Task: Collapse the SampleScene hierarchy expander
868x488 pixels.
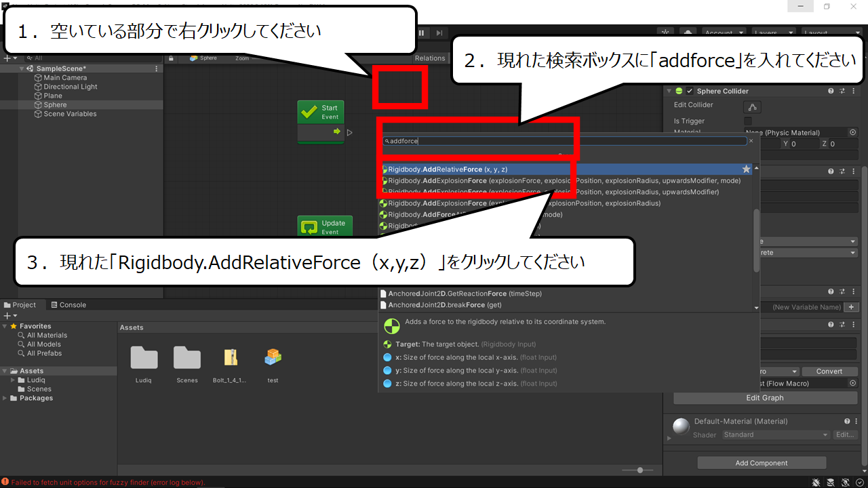Action: [x=22, y=68]
